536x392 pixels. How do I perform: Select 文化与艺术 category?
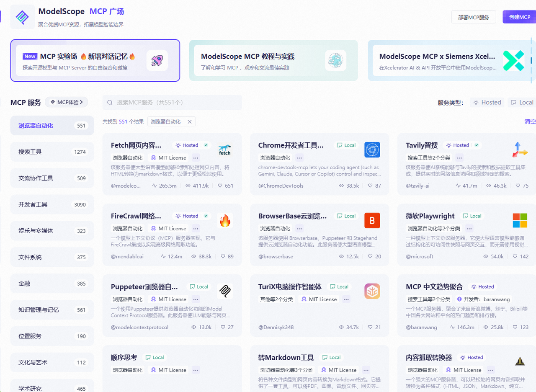coord(52,363)
